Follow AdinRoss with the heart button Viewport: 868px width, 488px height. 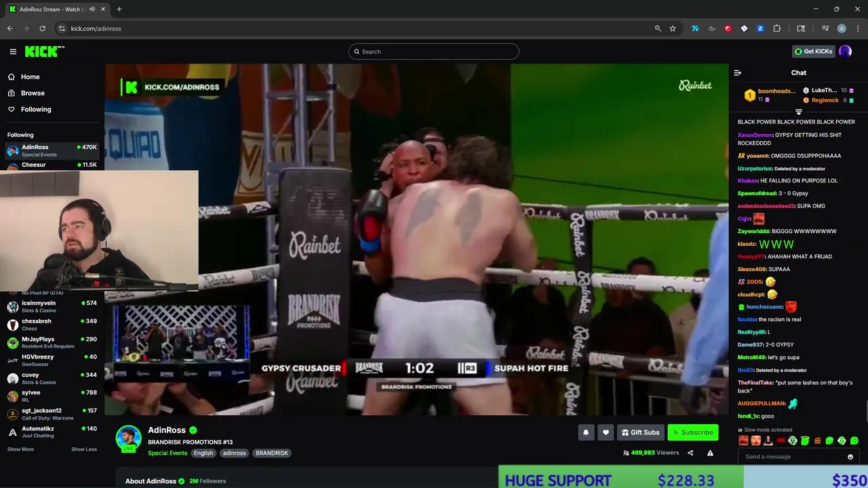(x=606, y=432)
